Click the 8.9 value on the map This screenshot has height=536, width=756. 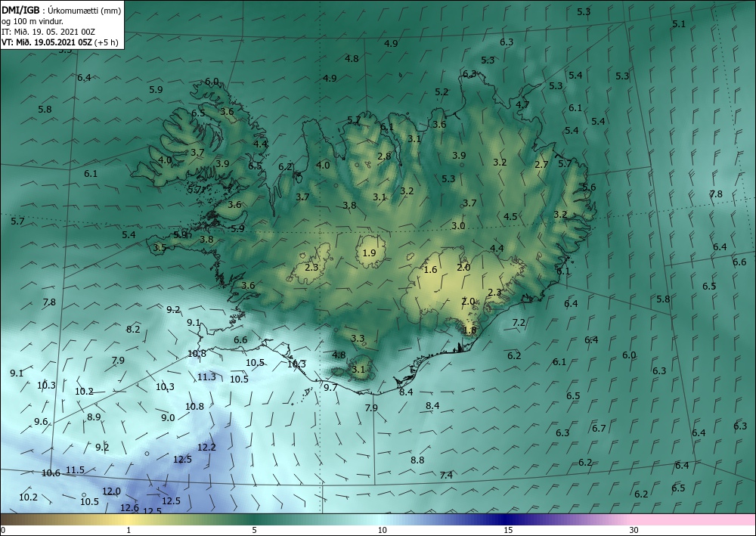point(94,417)
